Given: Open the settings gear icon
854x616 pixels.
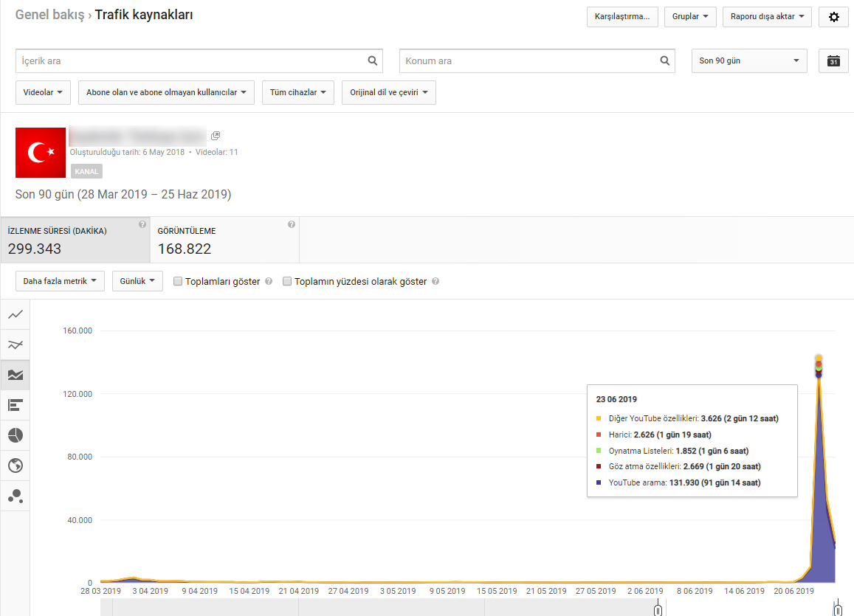Looking at the screenshot, I should point(833,17).
